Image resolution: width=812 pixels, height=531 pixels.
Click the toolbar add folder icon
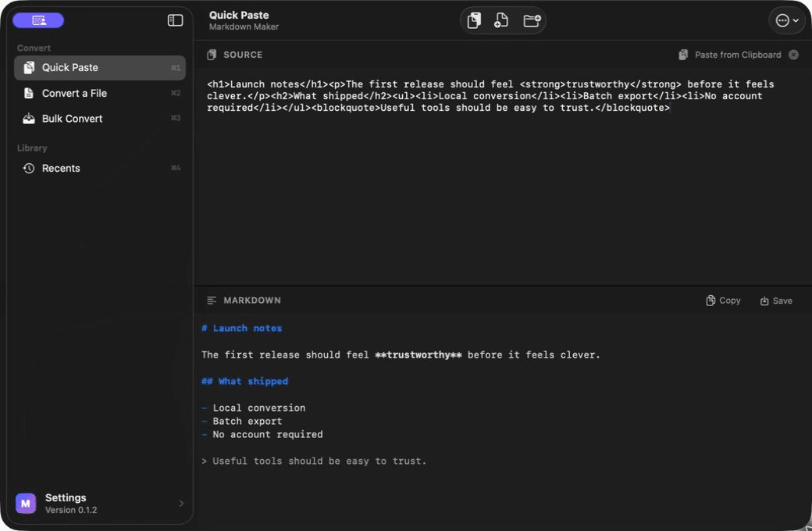tap(532, 20)
